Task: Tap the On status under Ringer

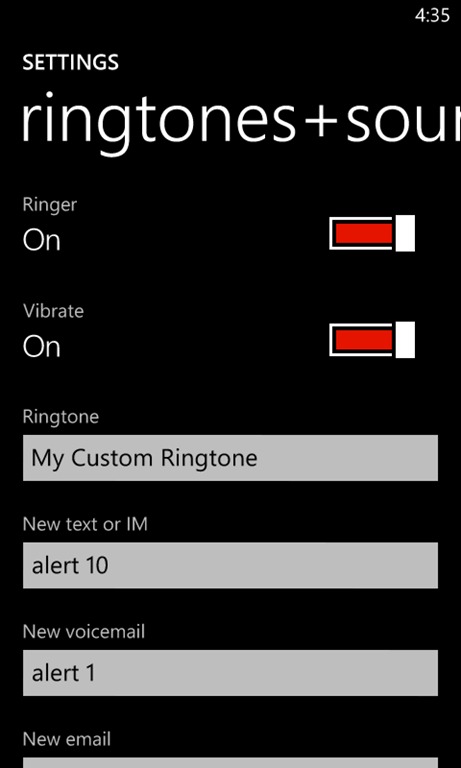Action: pos(42,240)
